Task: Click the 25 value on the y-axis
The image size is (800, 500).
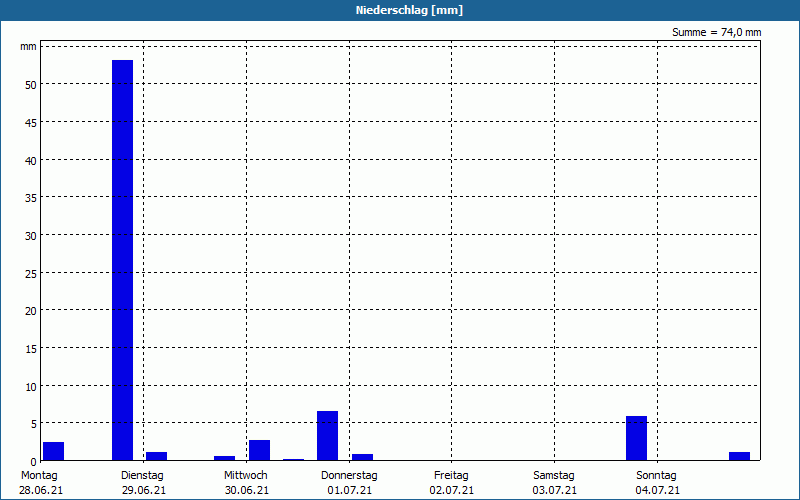Action: click(31, 273)
